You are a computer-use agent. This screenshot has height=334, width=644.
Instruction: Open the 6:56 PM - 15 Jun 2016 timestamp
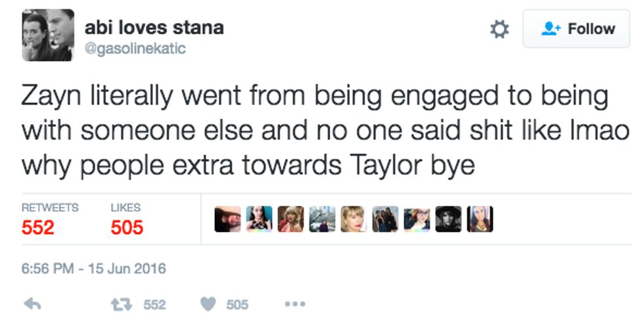pos(94,268)
